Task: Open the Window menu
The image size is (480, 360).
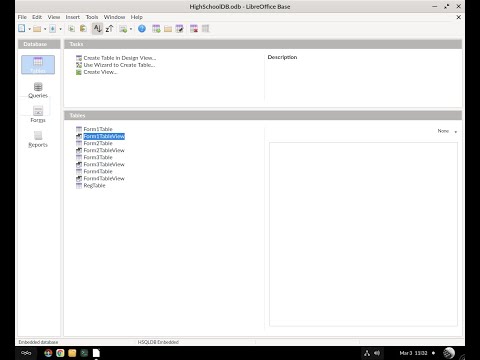Action: tap(114, 17)
